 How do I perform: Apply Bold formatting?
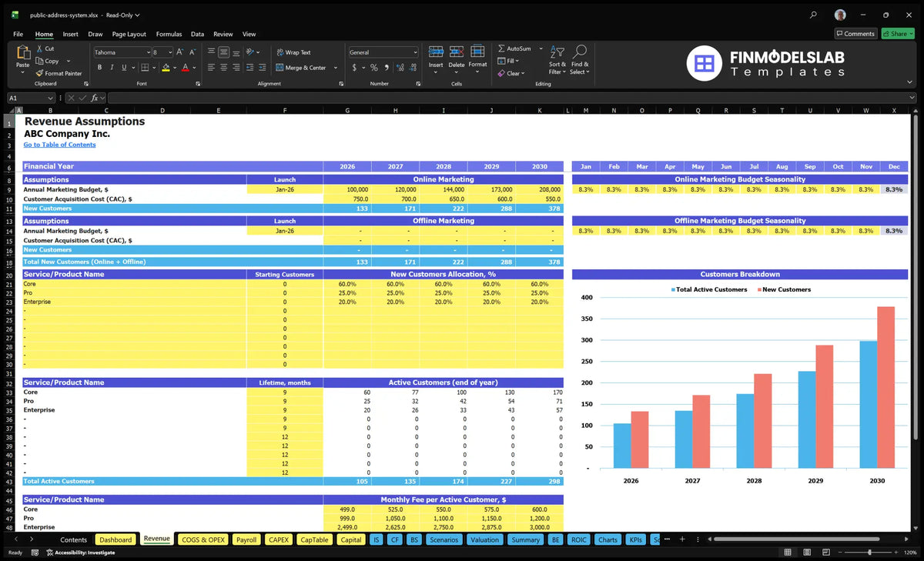[x=99, y=68]
